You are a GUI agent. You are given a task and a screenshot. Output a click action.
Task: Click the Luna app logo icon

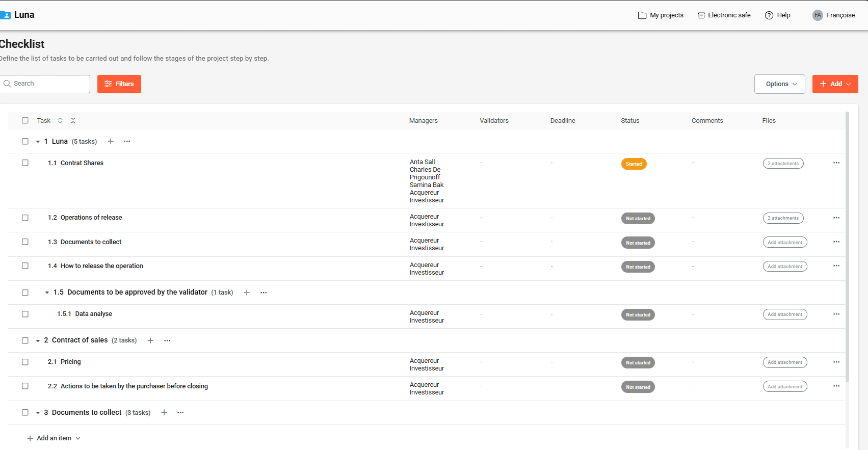point(6,15)
